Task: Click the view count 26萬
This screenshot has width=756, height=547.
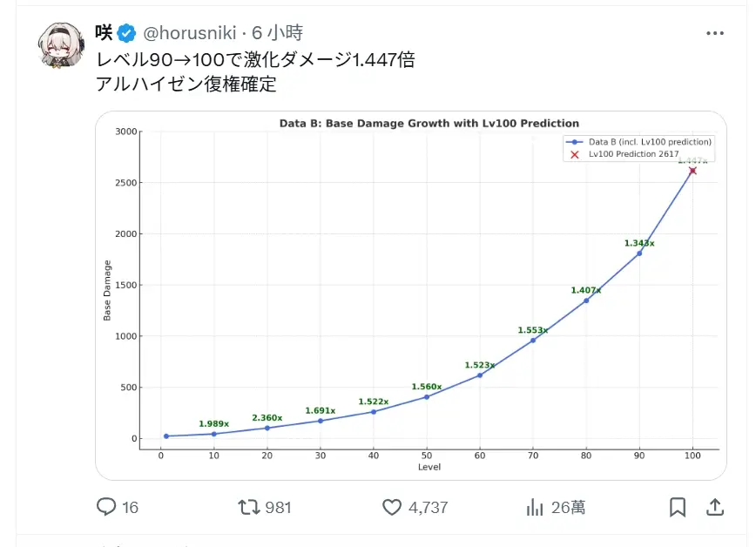Action: 568,507
